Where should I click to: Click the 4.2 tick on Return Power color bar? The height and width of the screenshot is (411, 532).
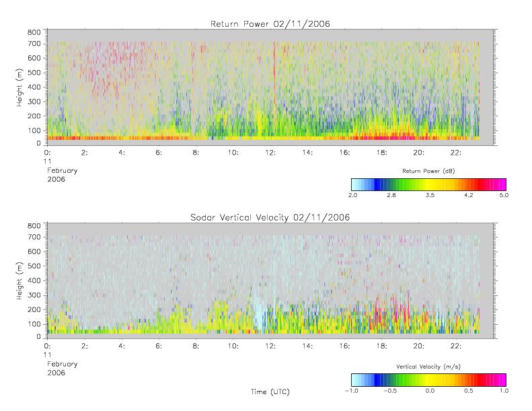click(x=469, y=195)
